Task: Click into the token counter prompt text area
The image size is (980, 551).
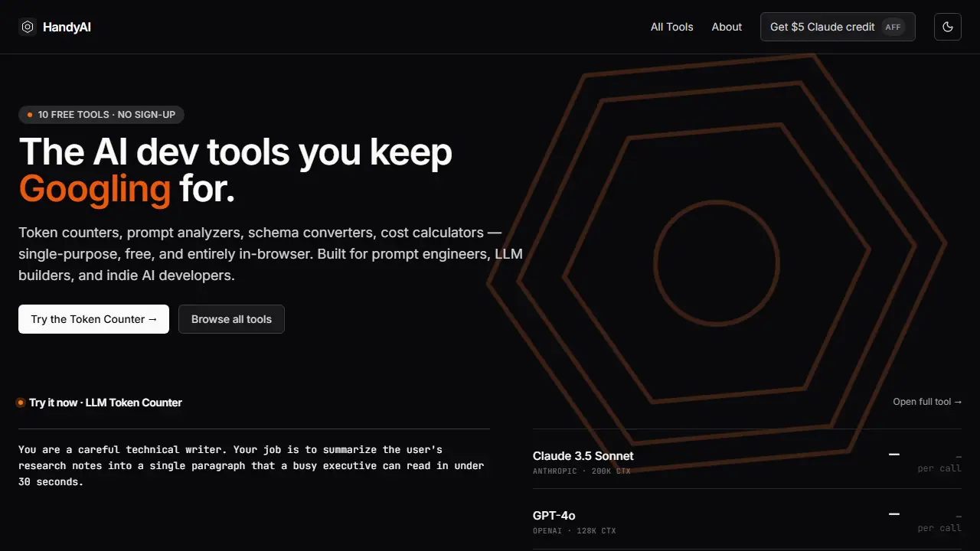Action: [254, 490]
